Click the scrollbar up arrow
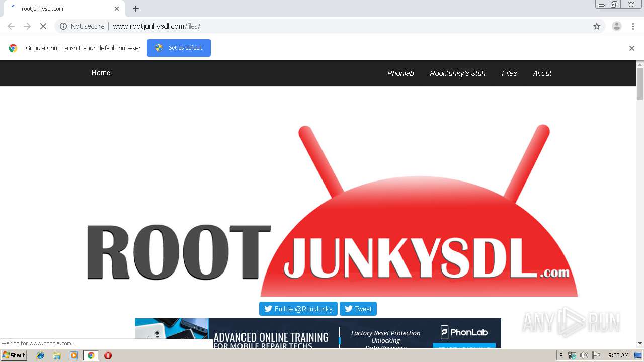 pyautogui.click(x=640, y=64)
